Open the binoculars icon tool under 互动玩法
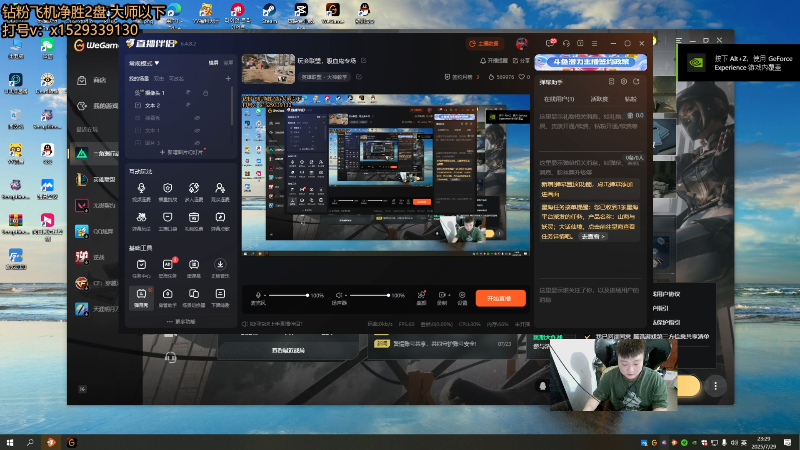 click(141, 217)
